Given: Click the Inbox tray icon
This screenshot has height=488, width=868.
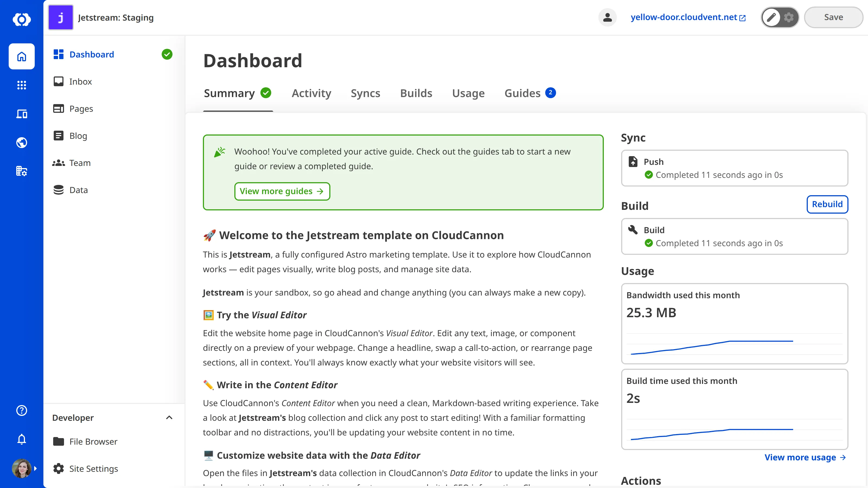Looking at the screenshot, I should [58, 82].
